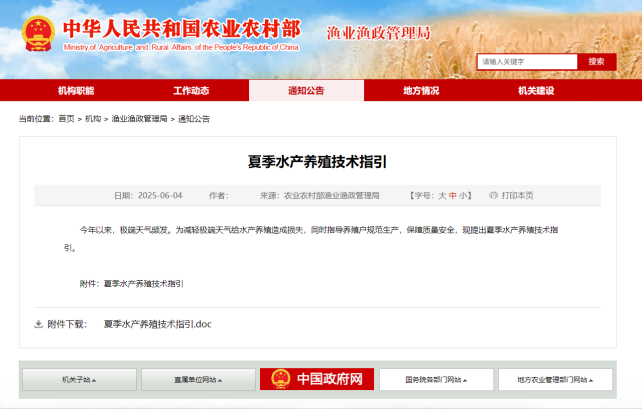
Task: Expand the 国务院各部门网站 dropdown
Action: pos(436,380)
